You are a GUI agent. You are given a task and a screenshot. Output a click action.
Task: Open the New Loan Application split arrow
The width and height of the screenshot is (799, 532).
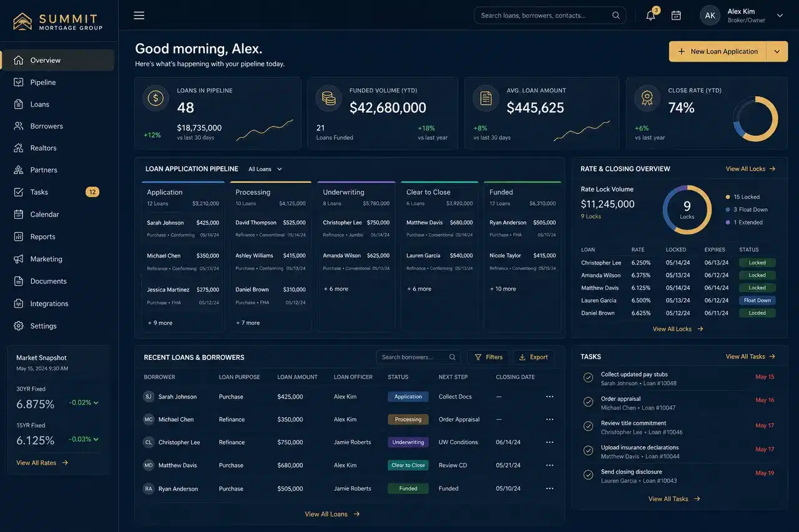click(x=777, y=52)
